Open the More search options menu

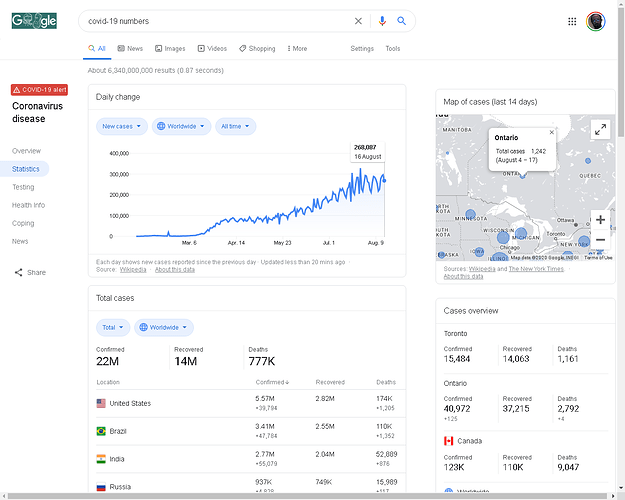(297, 49)
